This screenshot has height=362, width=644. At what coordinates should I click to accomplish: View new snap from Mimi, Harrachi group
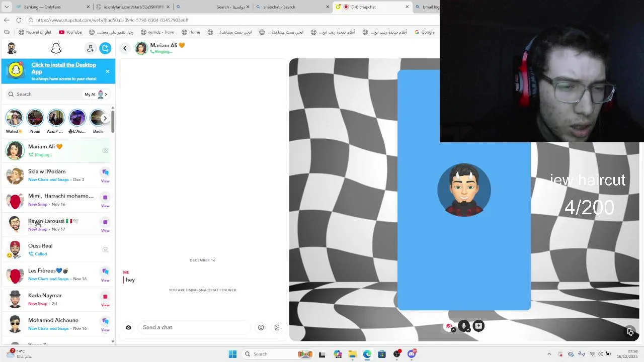(105, 200)
